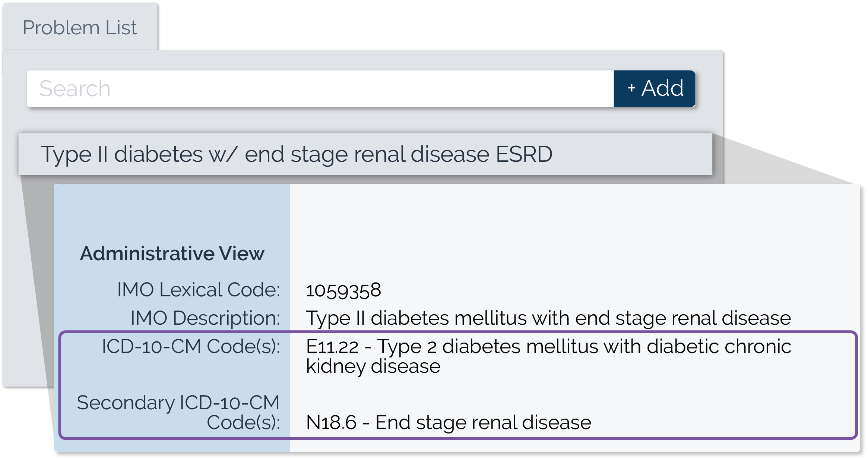
Task: Select the N18.6 End stage renal disease code
Action: 448,423
